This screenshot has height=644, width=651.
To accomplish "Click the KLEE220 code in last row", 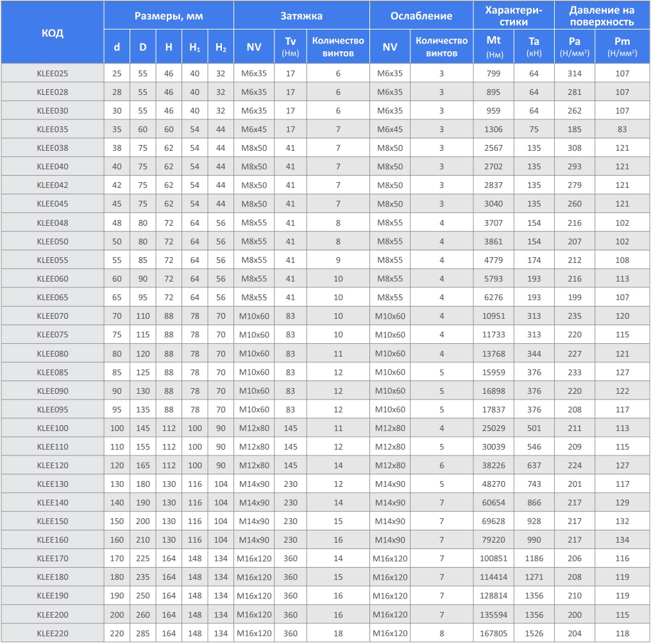I will tap(53, 634).
